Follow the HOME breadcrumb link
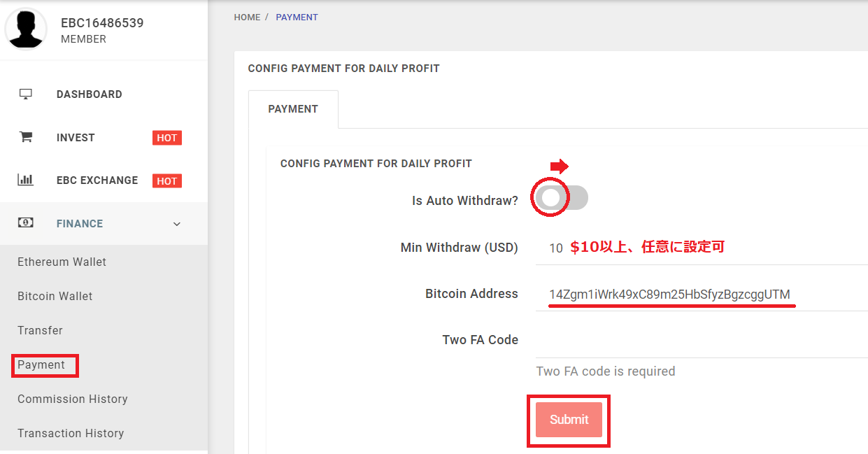The image size is (868, 454). coord(247,17)
